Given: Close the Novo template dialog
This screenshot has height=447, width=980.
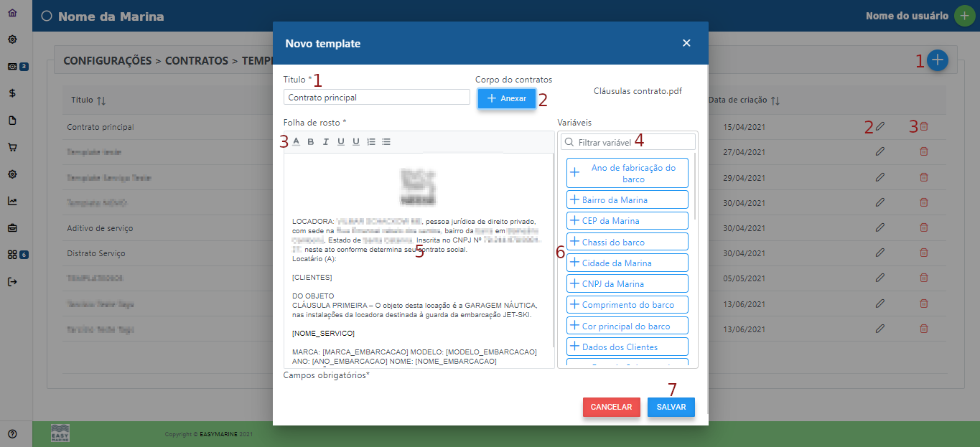Looking at the screenshot, I should tap(686, 43).
